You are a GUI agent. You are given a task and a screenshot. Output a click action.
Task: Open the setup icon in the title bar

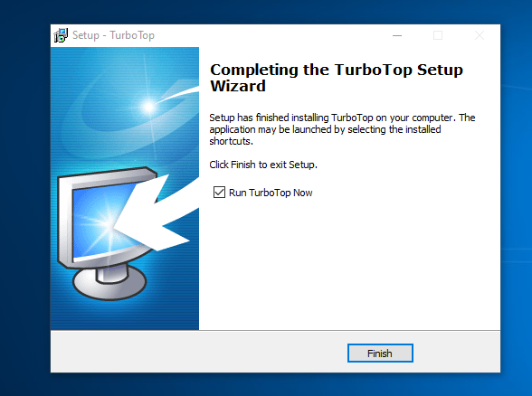(x=61, y=35)
